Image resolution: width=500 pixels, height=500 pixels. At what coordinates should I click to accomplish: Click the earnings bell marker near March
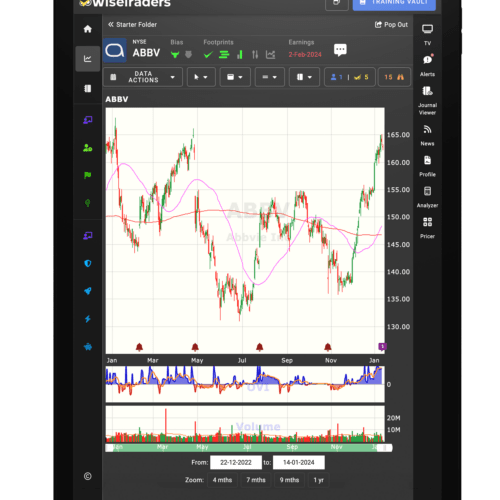pos(139,347)
